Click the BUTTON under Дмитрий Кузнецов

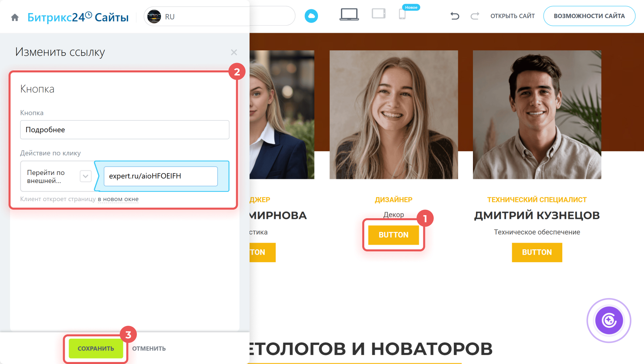coord(537,252)
